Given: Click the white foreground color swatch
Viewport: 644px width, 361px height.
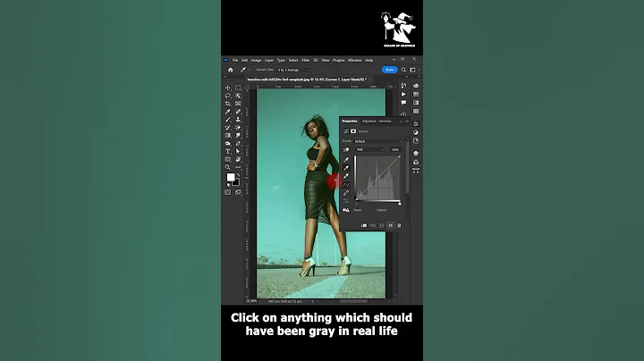Looking at the screenshot, I should point(231,177).
